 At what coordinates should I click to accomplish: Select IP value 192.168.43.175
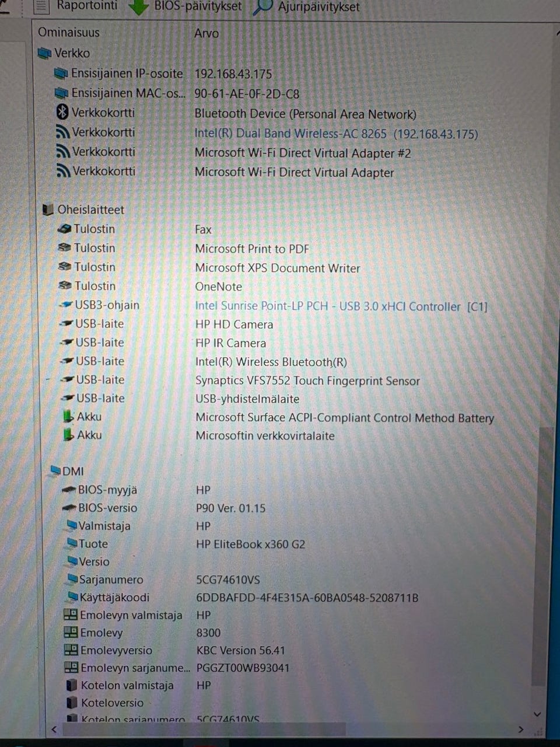click(x=233, y=74)
